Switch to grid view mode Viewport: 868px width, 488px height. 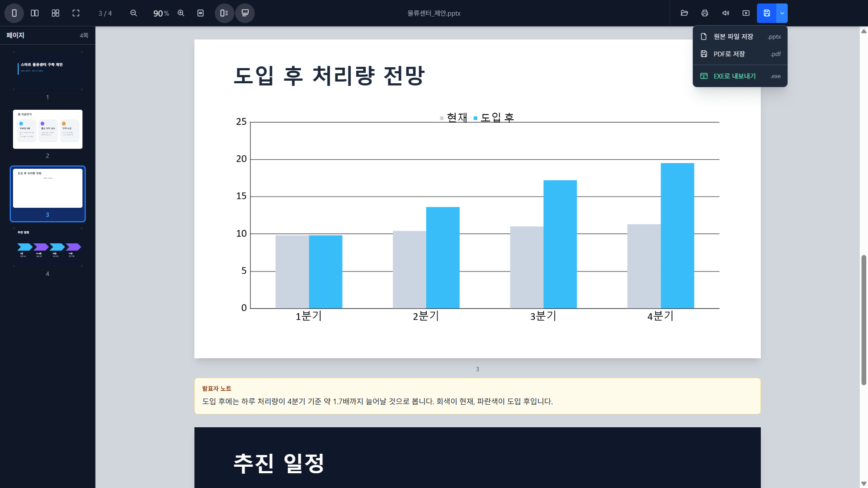pyautogui.click(x=55, y=13)
